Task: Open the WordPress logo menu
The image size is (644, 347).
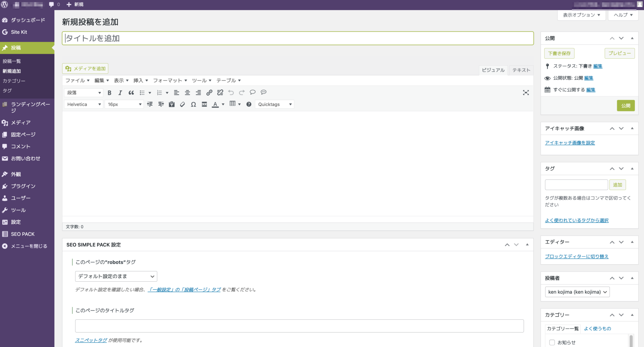Action: (5, 5)
